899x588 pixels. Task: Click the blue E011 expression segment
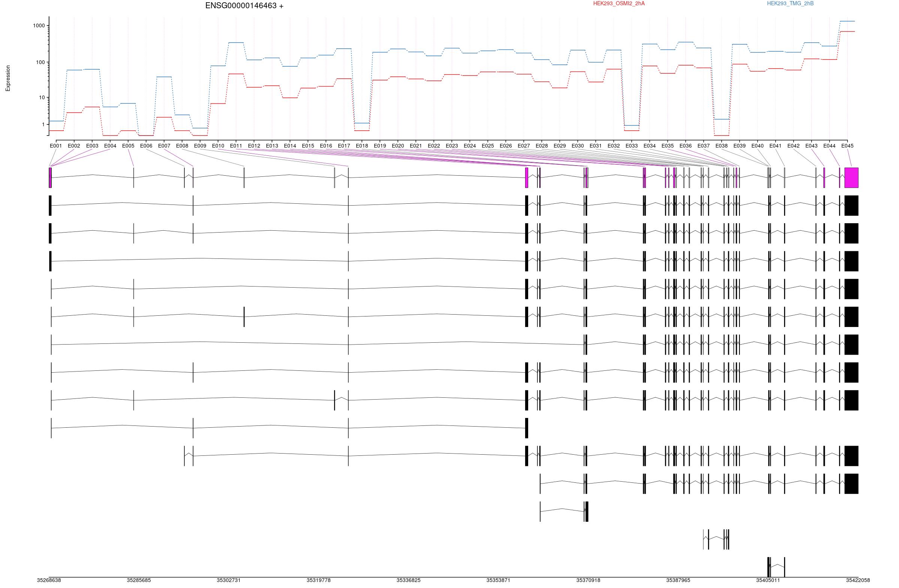(236, 43)
